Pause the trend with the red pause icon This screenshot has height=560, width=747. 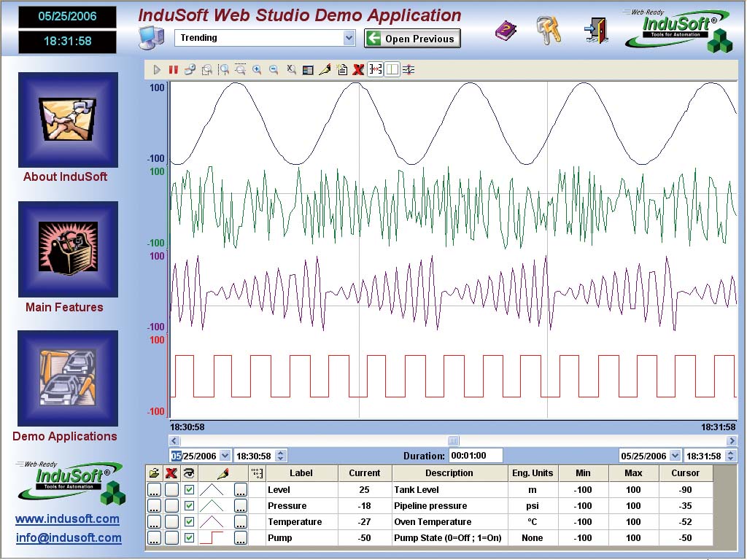[173, 70]
